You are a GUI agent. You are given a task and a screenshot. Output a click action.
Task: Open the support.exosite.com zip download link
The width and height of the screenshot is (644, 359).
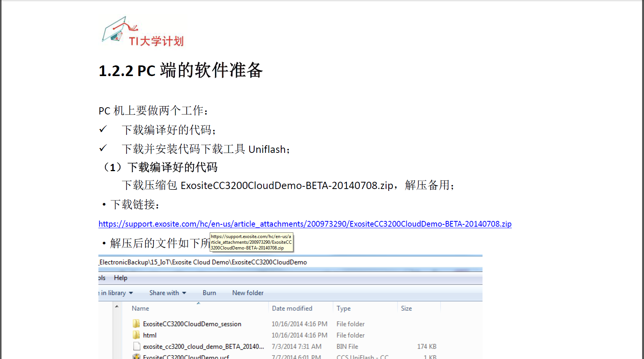coord(305,224)
